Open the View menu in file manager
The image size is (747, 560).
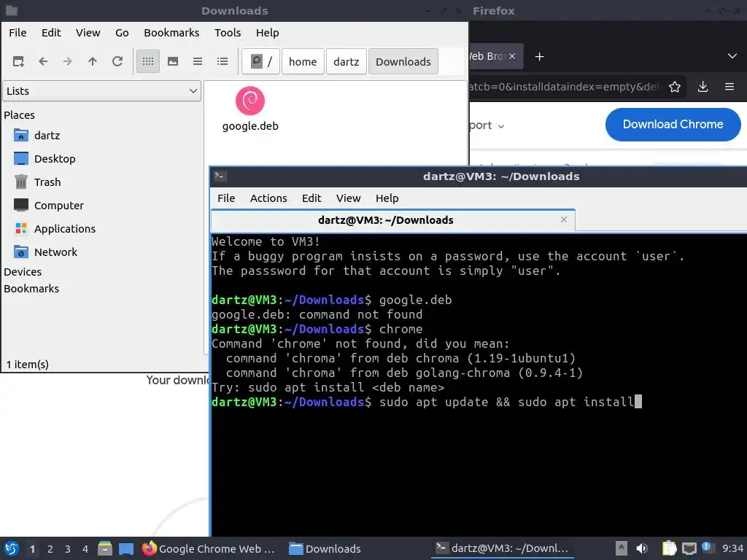click(88, 33)
